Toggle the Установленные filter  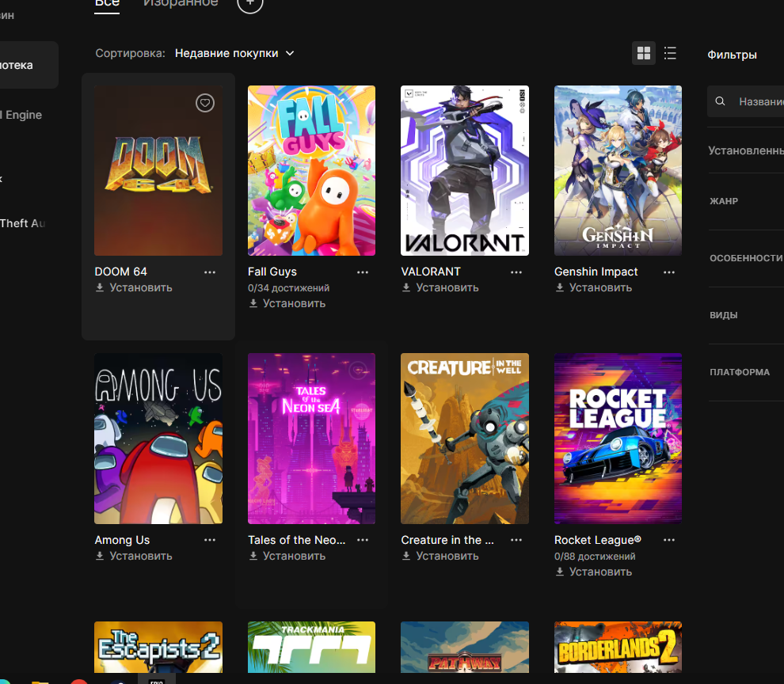point(746,150)
